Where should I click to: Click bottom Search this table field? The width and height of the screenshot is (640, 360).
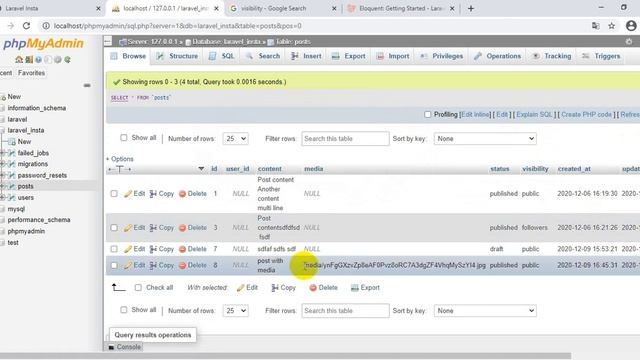[x=345, y=311]
